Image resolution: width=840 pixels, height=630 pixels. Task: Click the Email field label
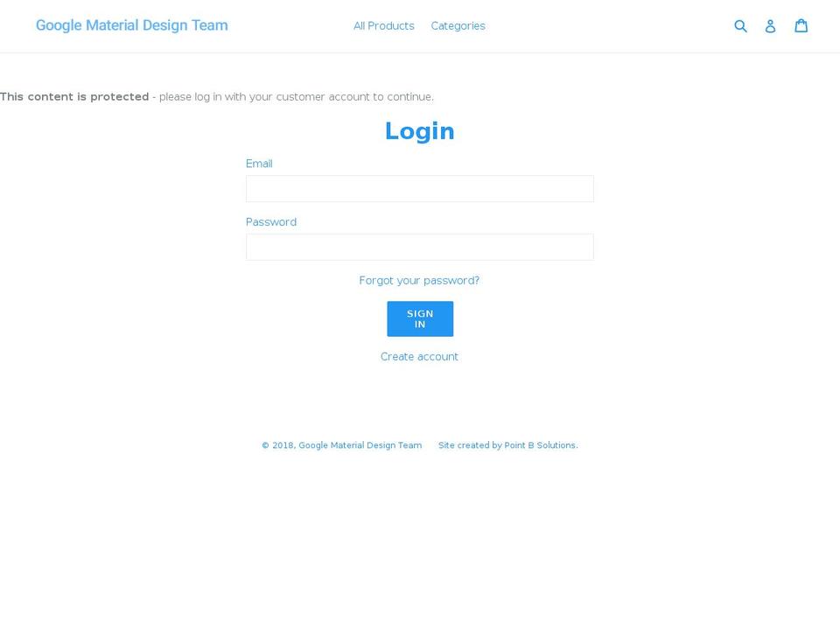[x=259, y=164]
